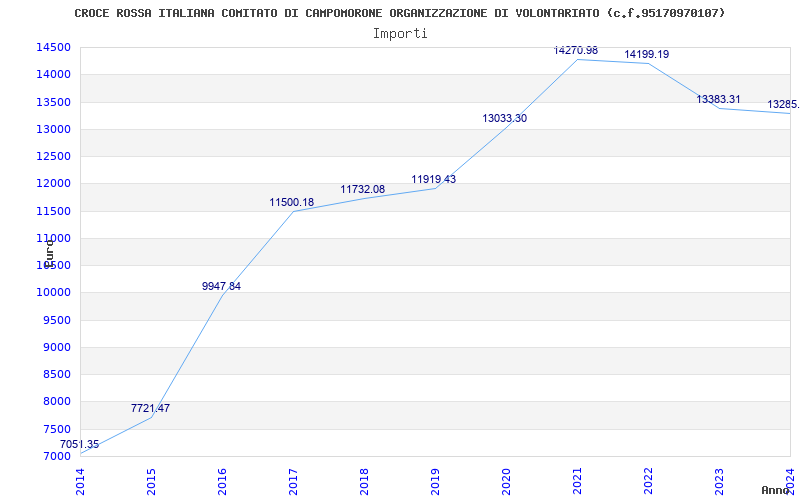This screenshot has width=800, height=500.
Task: Click the Anno axis label
Action: 776,490
